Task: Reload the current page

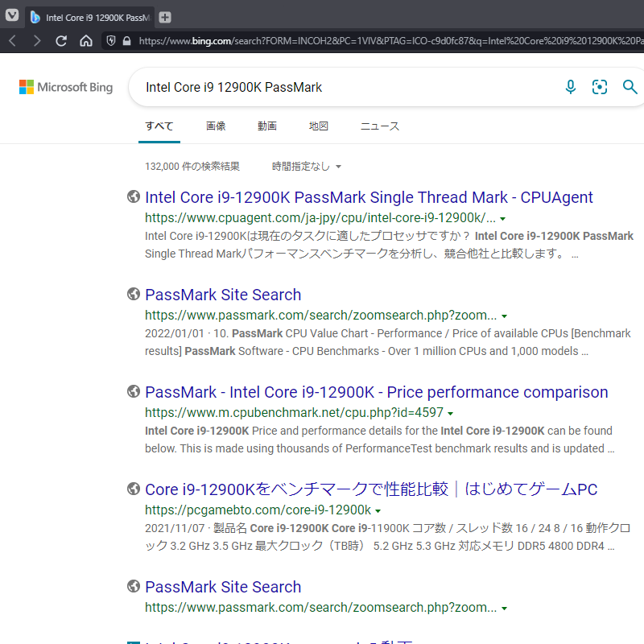Action: point(61,41)
